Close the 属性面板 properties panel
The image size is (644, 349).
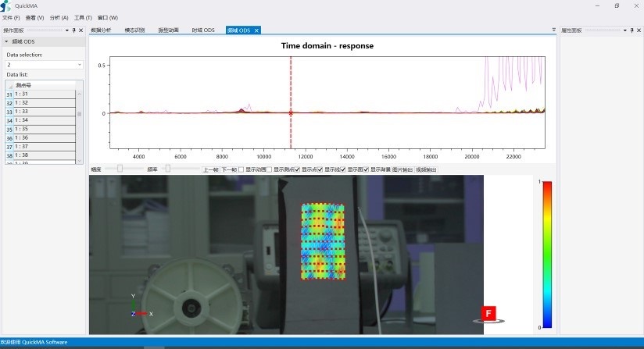click(x=638, y=30)
